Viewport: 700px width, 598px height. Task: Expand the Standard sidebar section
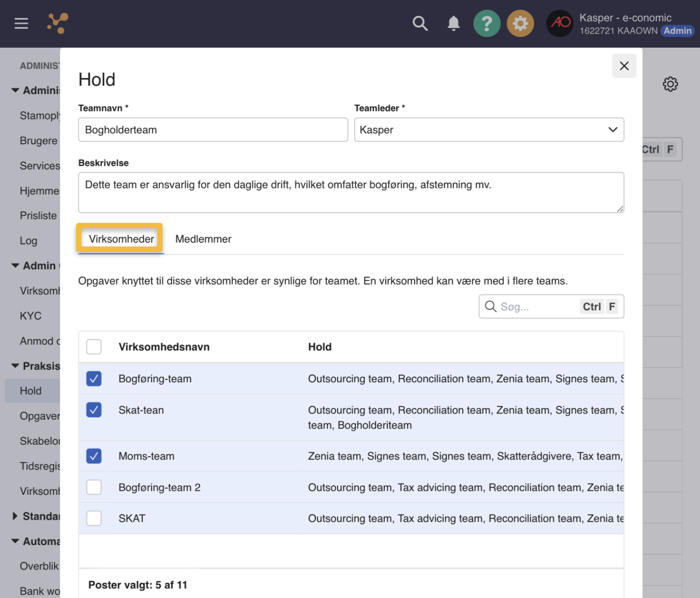15,516
